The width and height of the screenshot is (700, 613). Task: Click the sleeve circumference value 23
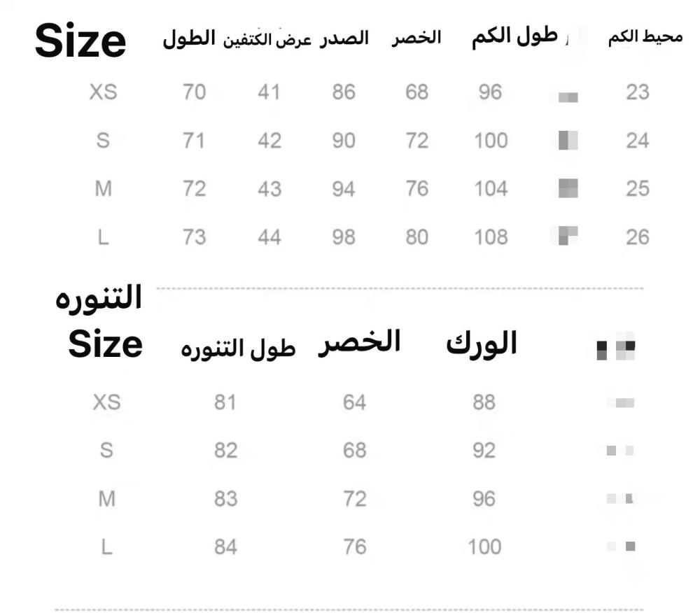click(638, 92)
